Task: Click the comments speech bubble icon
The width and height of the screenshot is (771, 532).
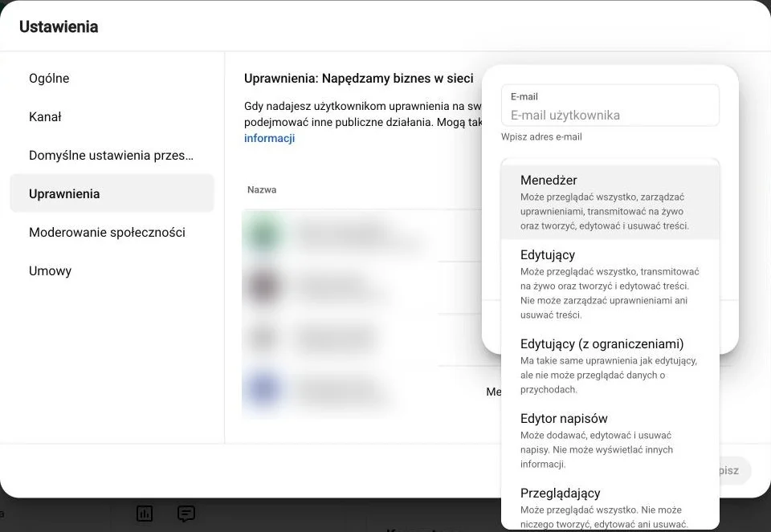Action: click(x=186, y=514)
